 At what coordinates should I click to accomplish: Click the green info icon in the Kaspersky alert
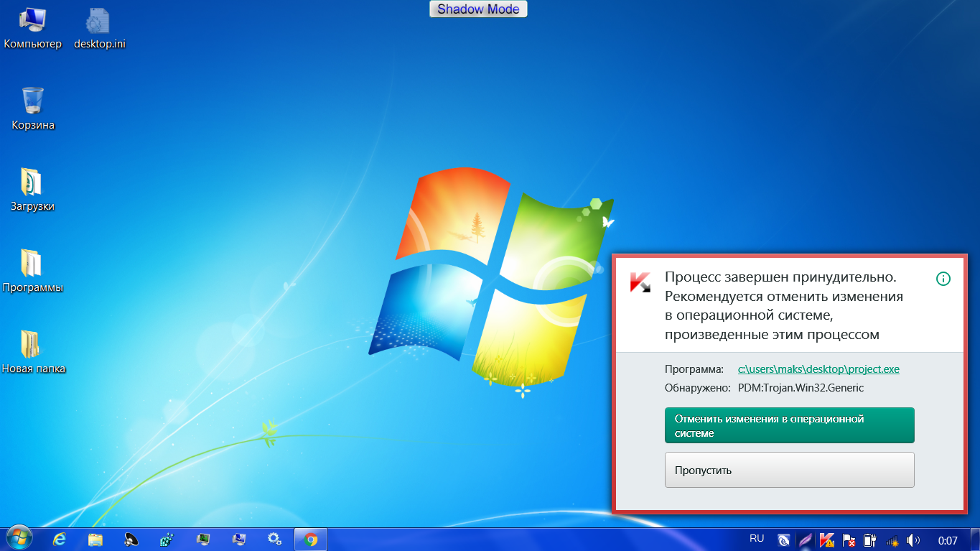click(943, 279)
